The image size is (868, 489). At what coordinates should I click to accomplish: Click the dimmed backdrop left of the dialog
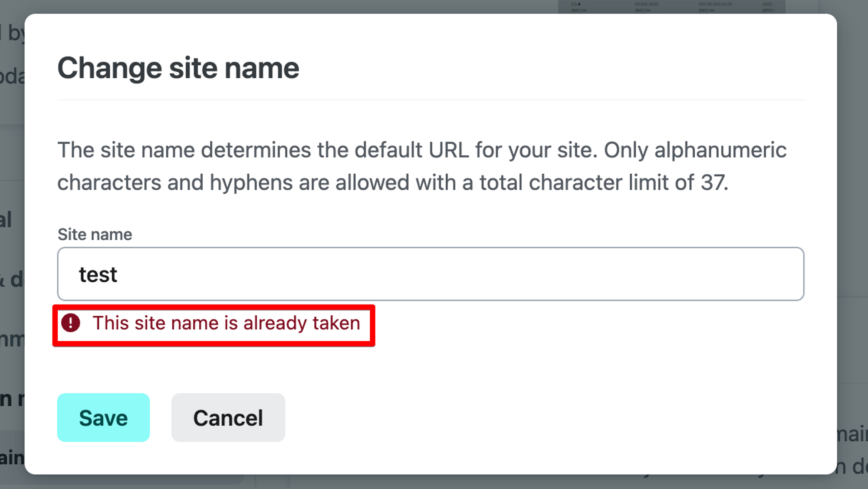12,152
